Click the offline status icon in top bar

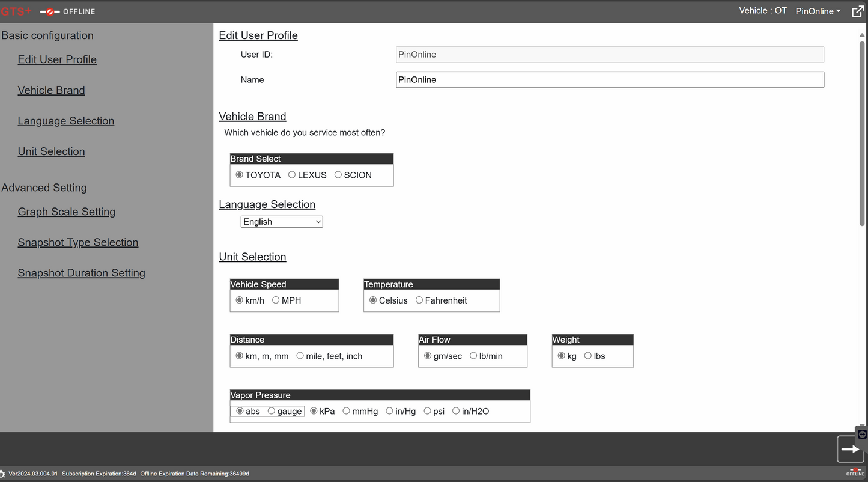[x=49, y=11]
